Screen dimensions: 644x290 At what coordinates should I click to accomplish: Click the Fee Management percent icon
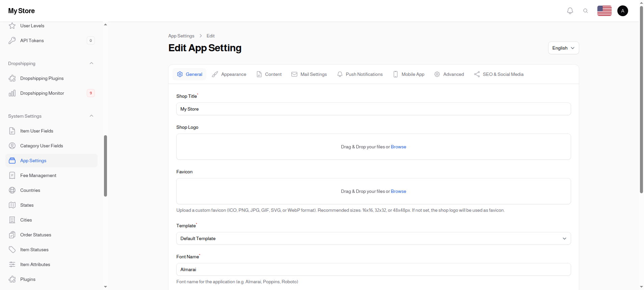(12, 175)
